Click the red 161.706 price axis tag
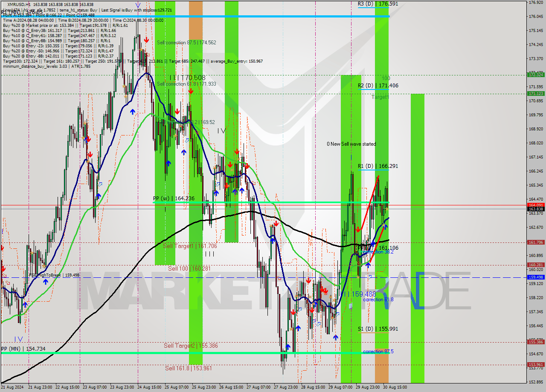 535,242
